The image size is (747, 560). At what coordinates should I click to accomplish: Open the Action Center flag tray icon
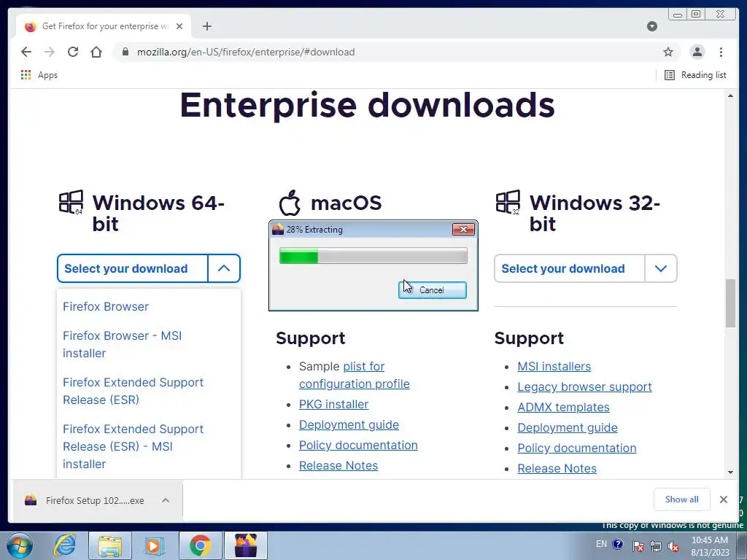click(638, 547)
